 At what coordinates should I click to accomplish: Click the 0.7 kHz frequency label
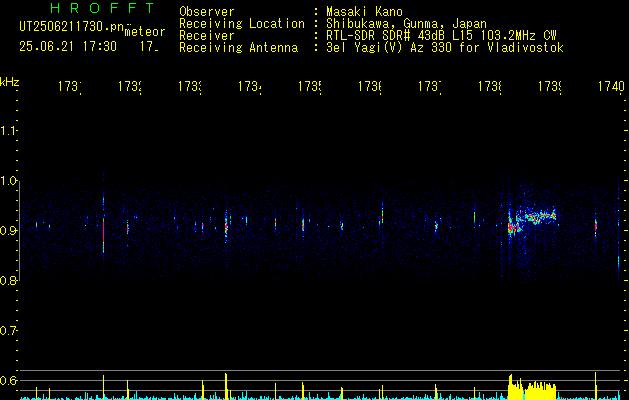[8, 331]
